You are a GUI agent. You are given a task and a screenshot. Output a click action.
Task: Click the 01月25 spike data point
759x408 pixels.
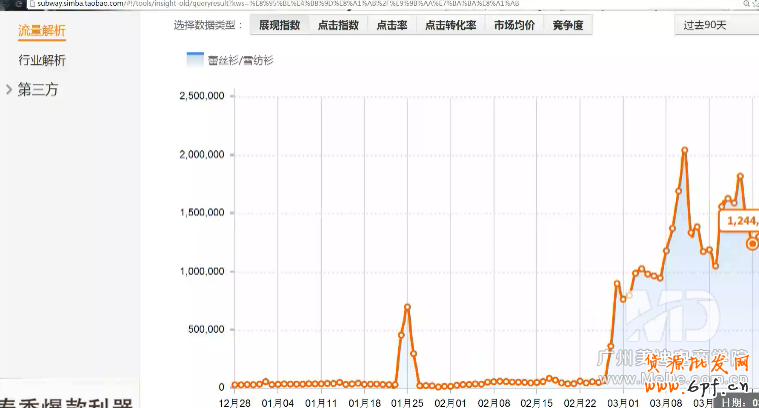[x=407, y=307]
